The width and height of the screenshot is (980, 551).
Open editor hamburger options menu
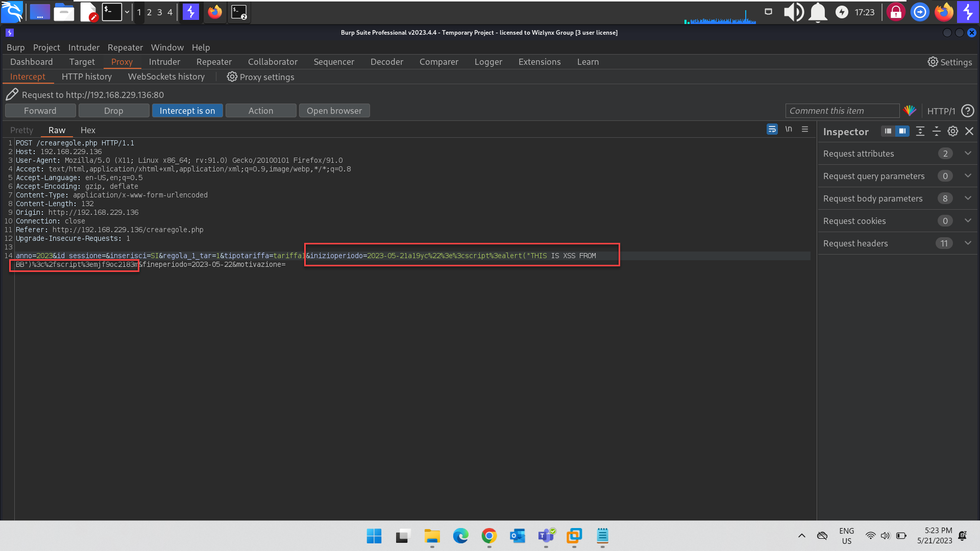805,129
